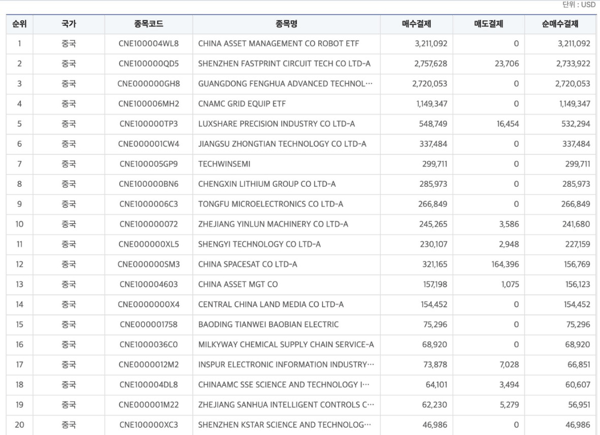Click stock code CNE0000012M2
The height and width of the screenshot is (435, 600).
(148, 365)
